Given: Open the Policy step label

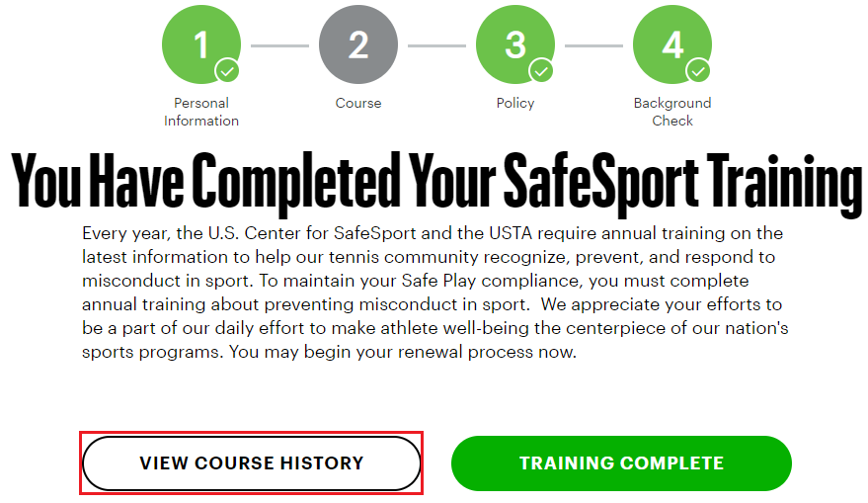Looking at the screenshot, I should click(x=515, y=103).
